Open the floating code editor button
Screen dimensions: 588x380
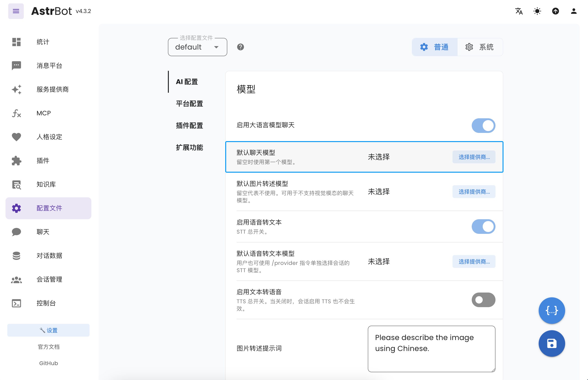coord(552,310)
